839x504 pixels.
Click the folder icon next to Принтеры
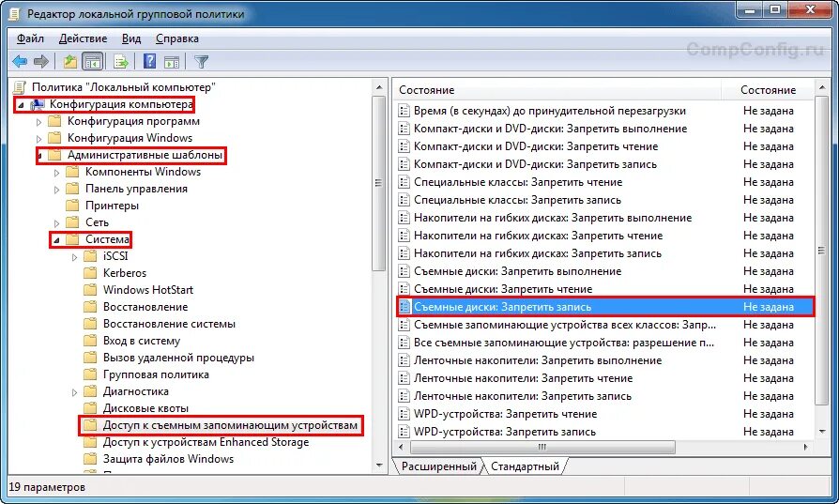coord(72,206)
